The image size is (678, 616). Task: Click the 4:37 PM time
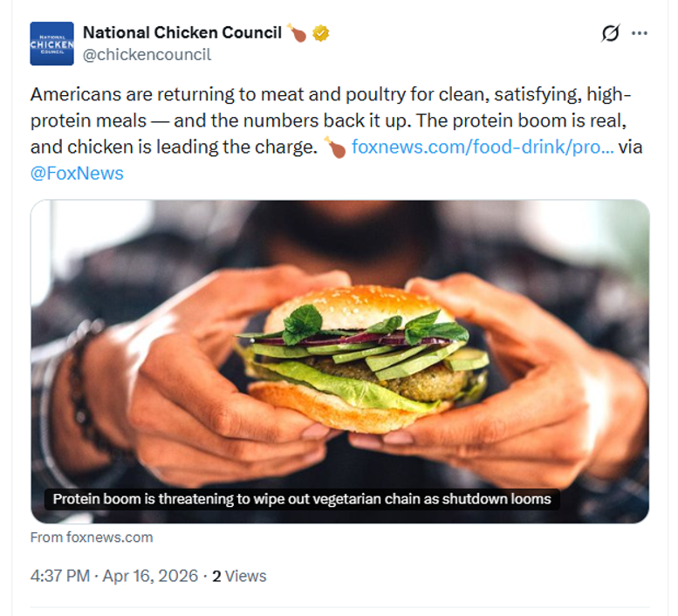(60, 576)
